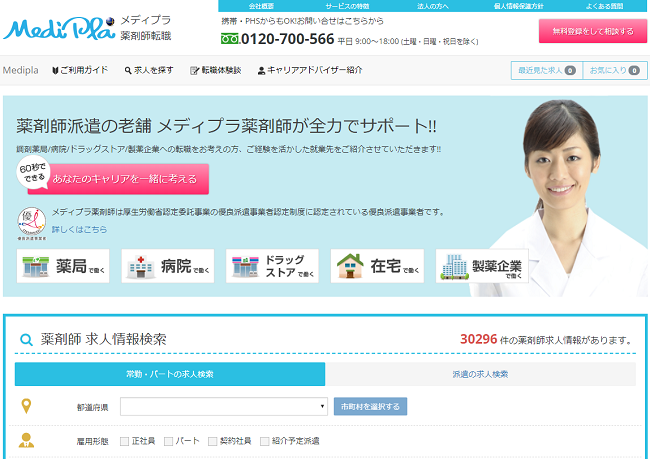Screen dimensions: 650x459
Task: Expand the 都道府県 prefecture dropdown
Action: (x=224, y=407)
